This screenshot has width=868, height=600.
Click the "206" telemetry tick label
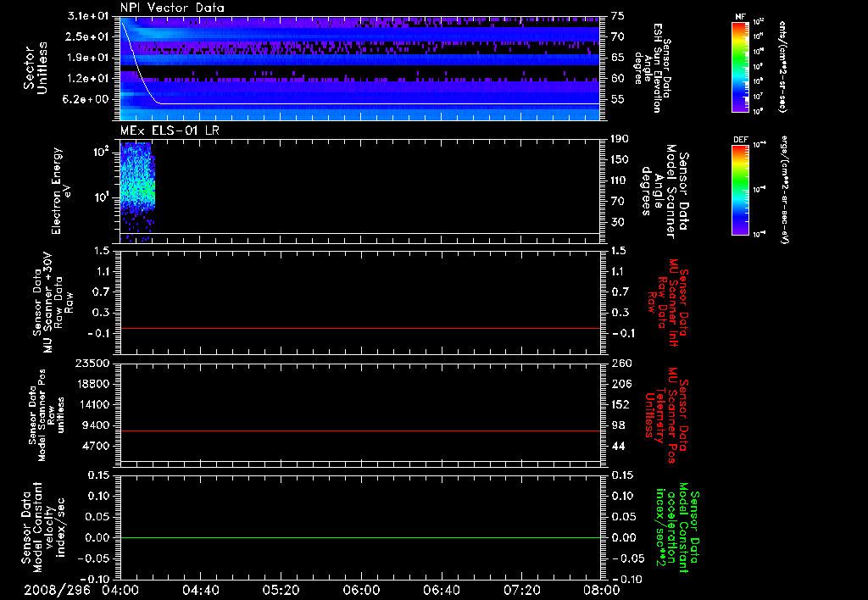(621, 384)
